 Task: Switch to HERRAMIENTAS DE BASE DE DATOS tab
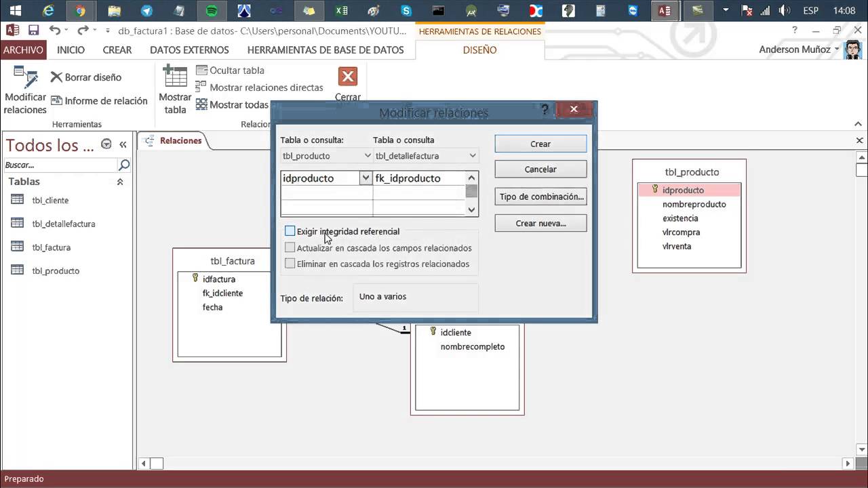(x=325, y=49)
